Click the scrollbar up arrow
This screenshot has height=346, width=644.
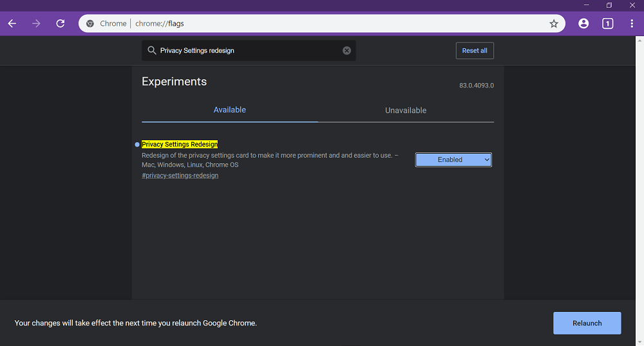coord(639,40)
